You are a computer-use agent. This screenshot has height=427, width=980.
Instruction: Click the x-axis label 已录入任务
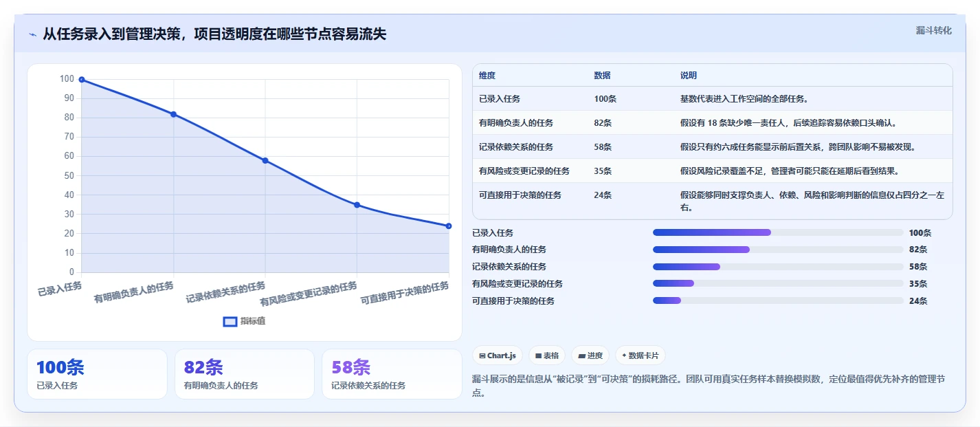coord(60,288)
